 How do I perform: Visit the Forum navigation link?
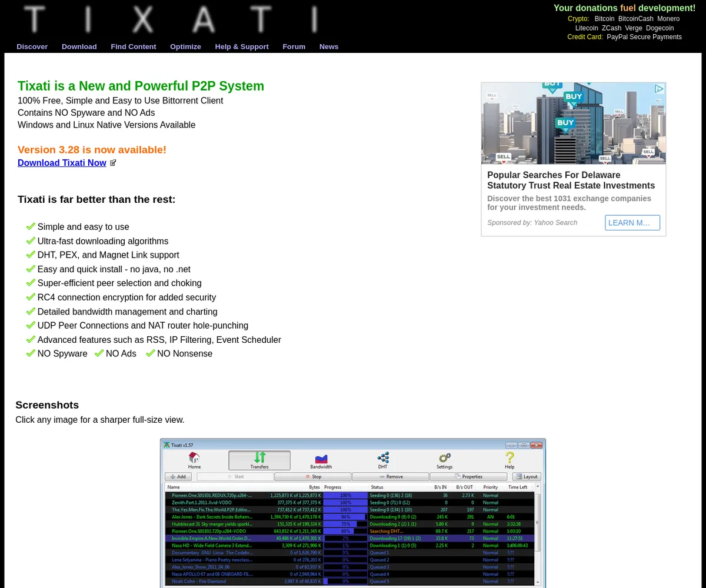(294, 46)
